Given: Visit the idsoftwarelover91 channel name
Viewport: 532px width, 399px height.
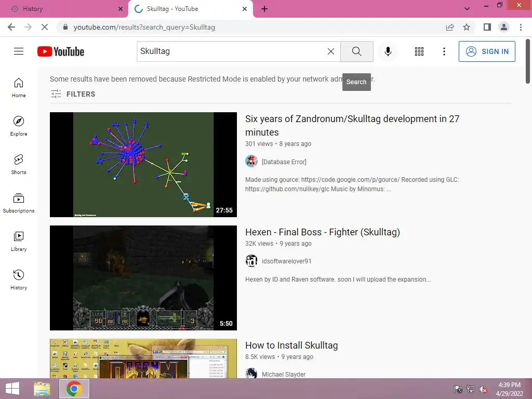Looking at the screenshot, I should tap(287, 261).
